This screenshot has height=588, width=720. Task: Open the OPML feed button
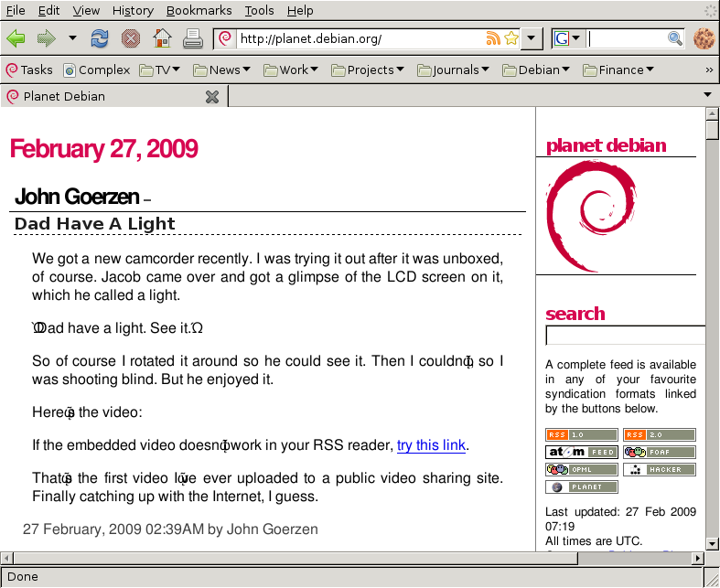(582, 469)
